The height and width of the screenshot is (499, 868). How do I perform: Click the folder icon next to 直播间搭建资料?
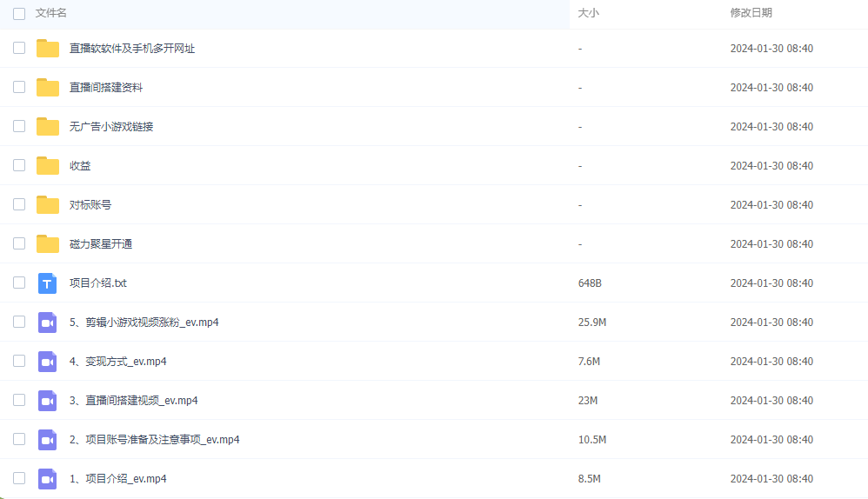point(47,88)
